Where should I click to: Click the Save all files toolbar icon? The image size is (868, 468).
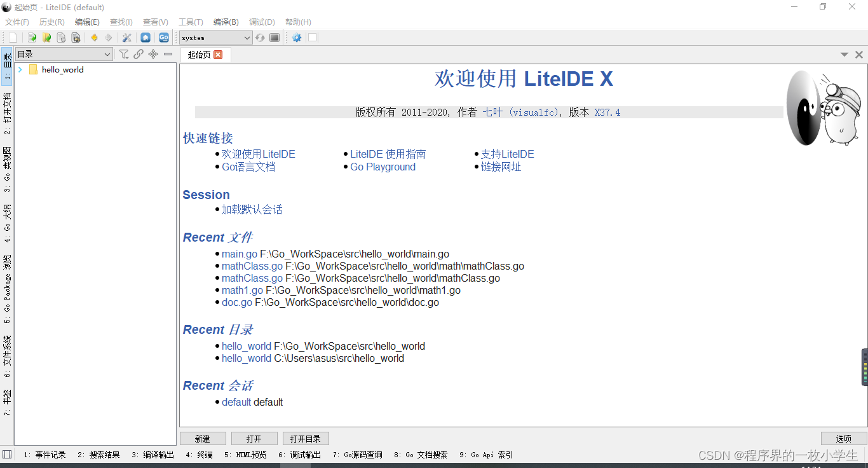pyautogui.click(x=76, y=38)
